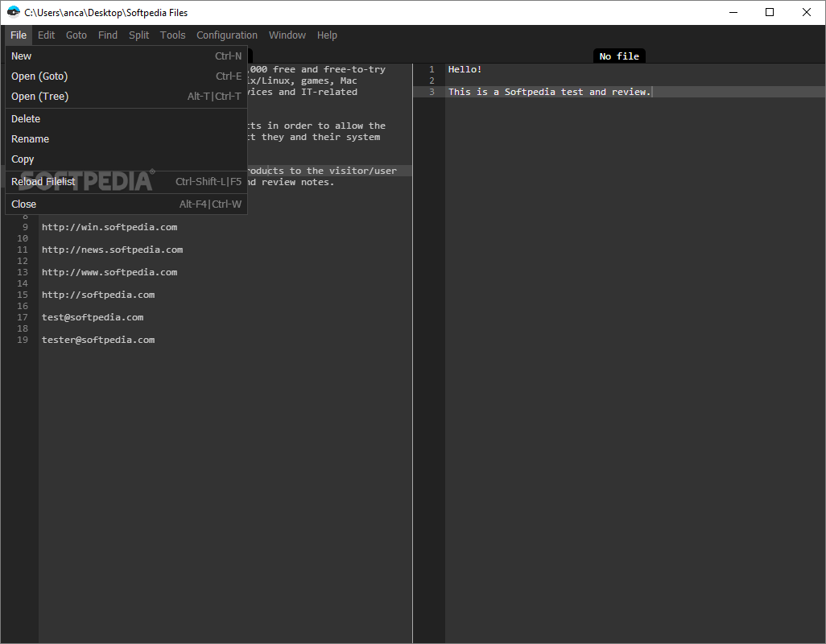The height and width of the screenshot is (644, 826).
Task: Maximize the editor window
Action: pyautogui.click(x=770, y=12)
